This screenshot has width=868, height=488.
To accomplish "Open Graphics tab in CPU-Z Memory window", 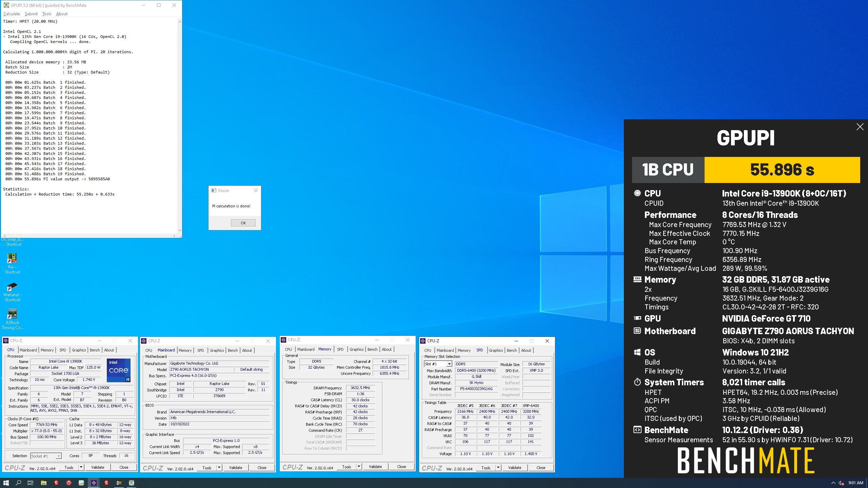I will (x=356, y=349).
